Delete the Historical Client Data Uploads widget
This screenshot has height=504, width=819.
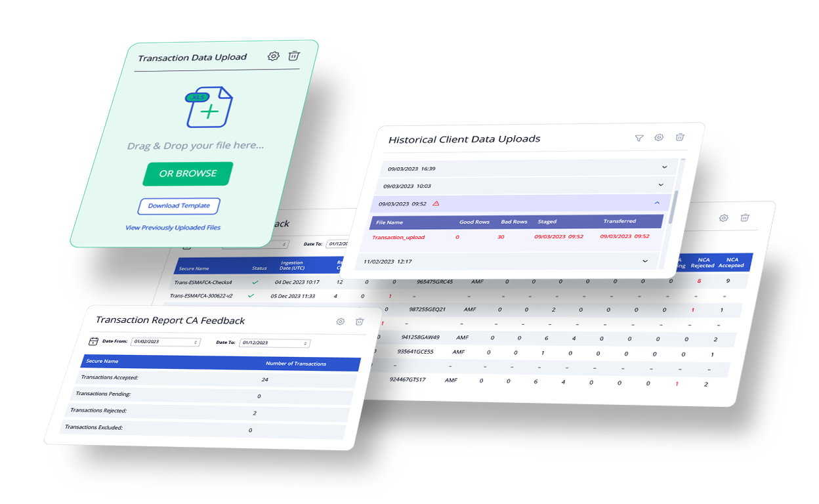point(680,137)
